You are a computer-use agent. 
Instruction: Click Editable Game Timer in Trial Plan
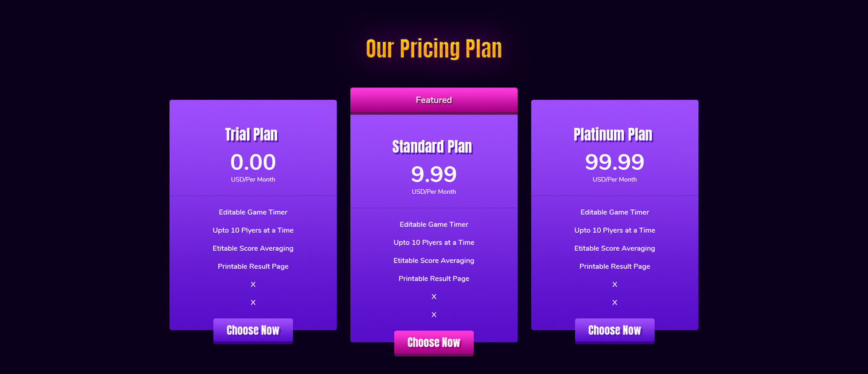[253, 212]
